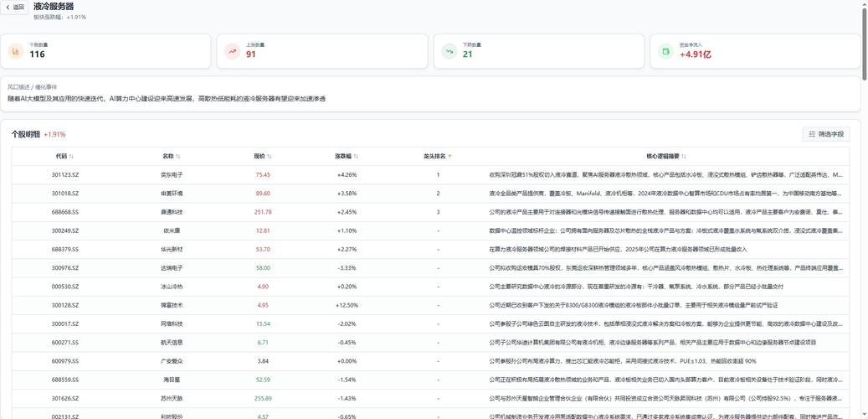
Task: Click leader rank 3 cell
Action: [x=438, y=212]
